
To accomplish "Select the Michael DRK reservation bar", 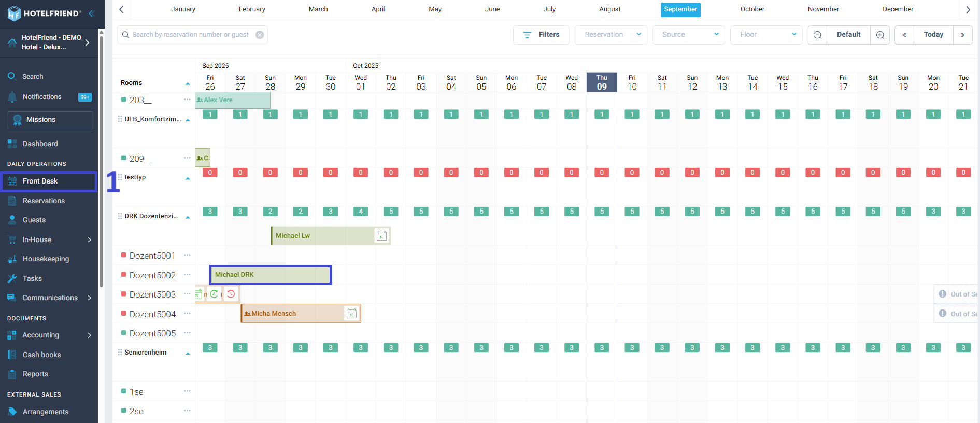I will [x=270, y=275].
